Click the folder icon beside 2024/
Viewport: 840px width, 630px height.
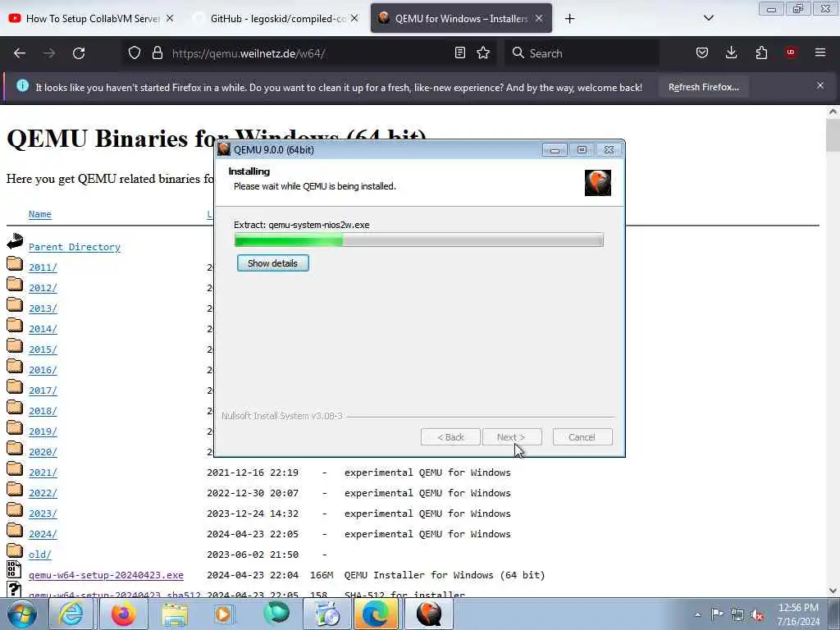[x=15, y=531]
